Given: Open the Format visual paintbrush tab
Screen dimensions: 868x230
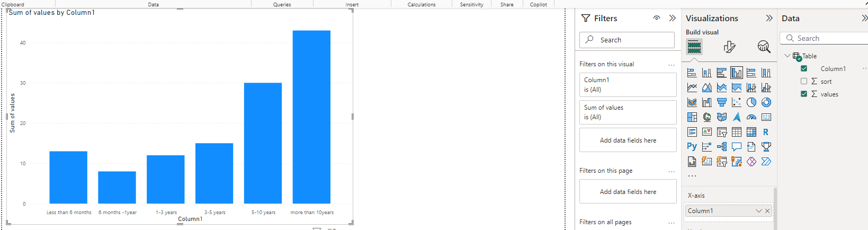Looking at the screenshot, I should [729, 47].
